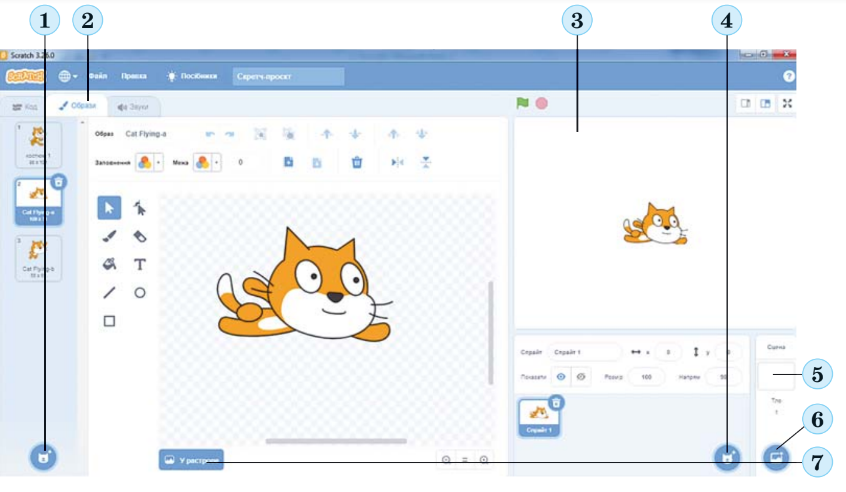Click the Scratch logo
This screenshot has height=492, width=846.
(x=25, y=76)
